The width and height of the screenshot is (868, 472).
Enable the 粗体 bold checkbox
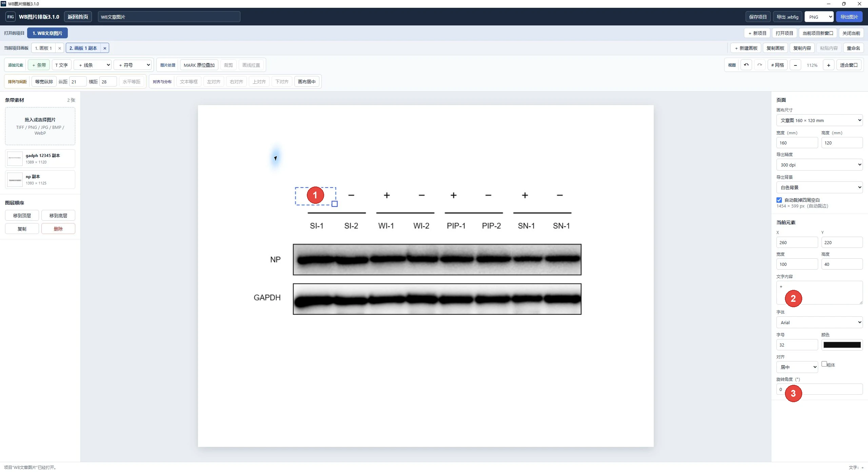(824, 364)
